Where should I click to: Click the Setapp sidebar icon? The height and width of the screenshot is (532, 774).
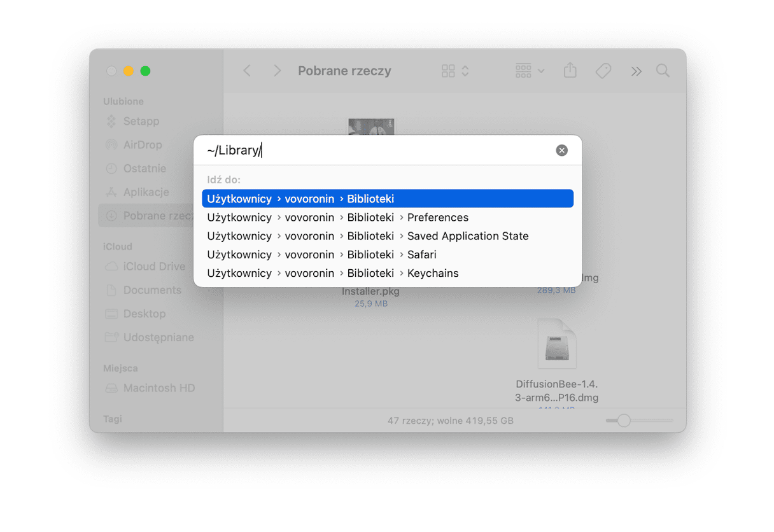tap(111, 121)
